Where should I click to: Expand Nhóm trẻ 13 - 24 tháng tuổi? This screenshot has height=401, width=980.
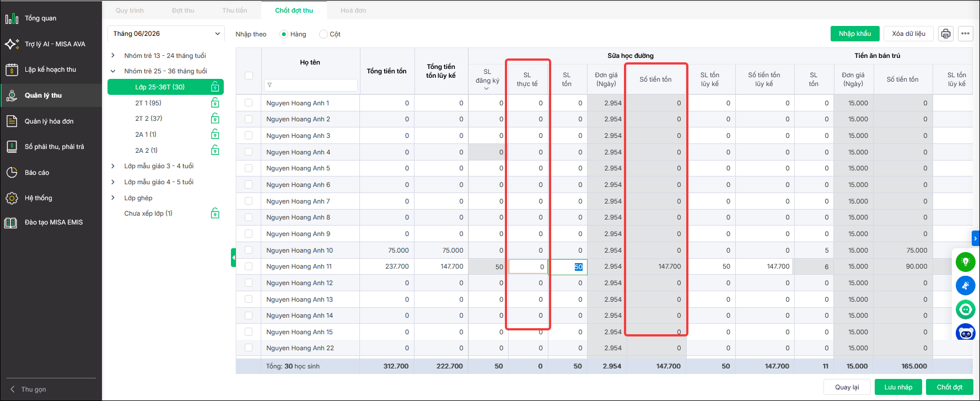(x=113, y=55)
